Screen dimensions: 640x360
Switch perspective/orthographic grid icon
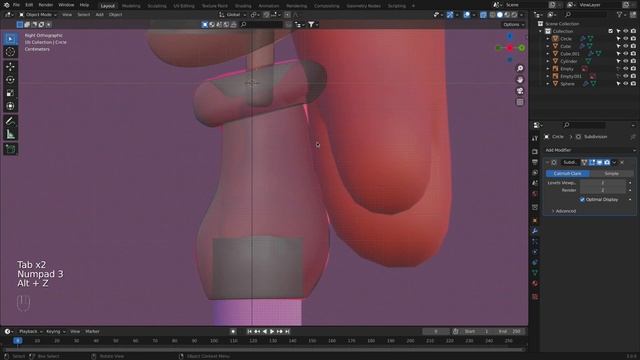520,102
